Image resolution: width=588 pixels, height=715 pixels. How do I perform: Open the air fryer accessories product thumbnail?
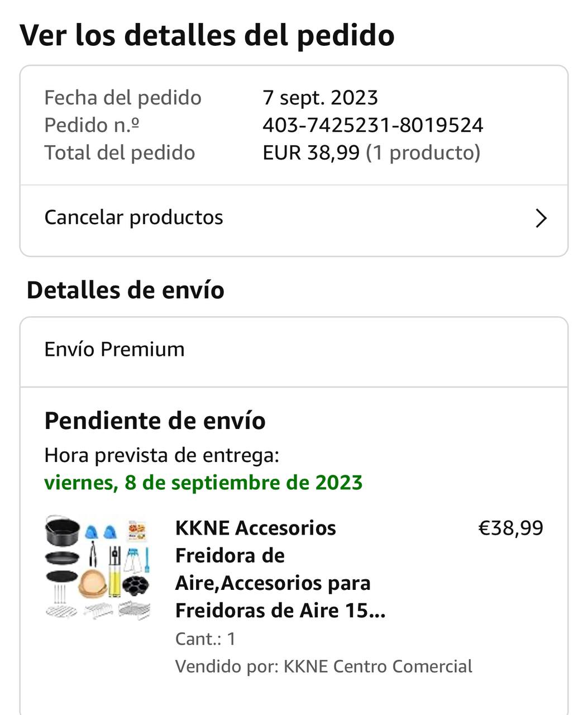[98, 568]
